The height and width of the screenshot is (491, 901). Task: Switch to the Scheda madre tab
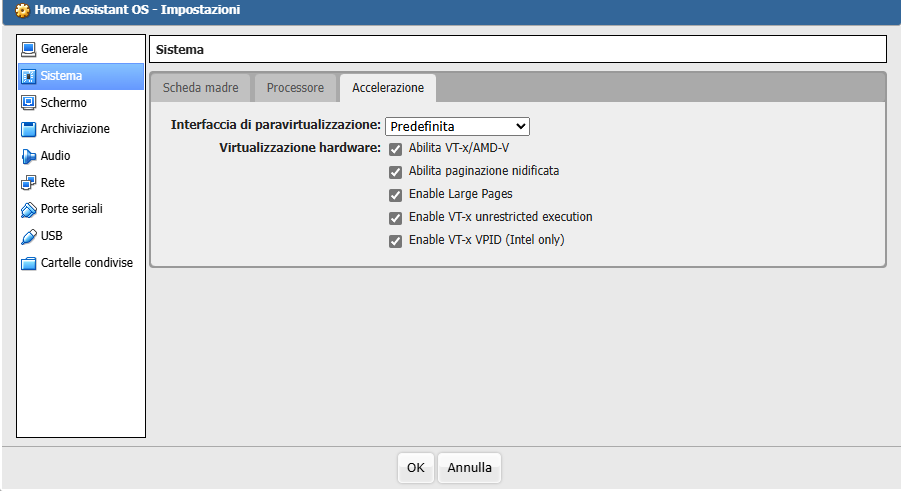click(201, 88)
